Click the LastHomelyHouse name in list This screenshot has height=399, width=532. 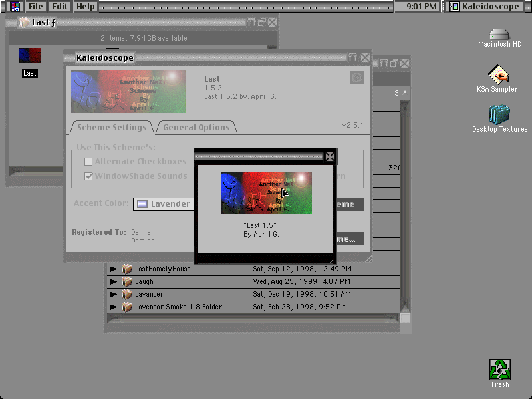coord(162,269)
